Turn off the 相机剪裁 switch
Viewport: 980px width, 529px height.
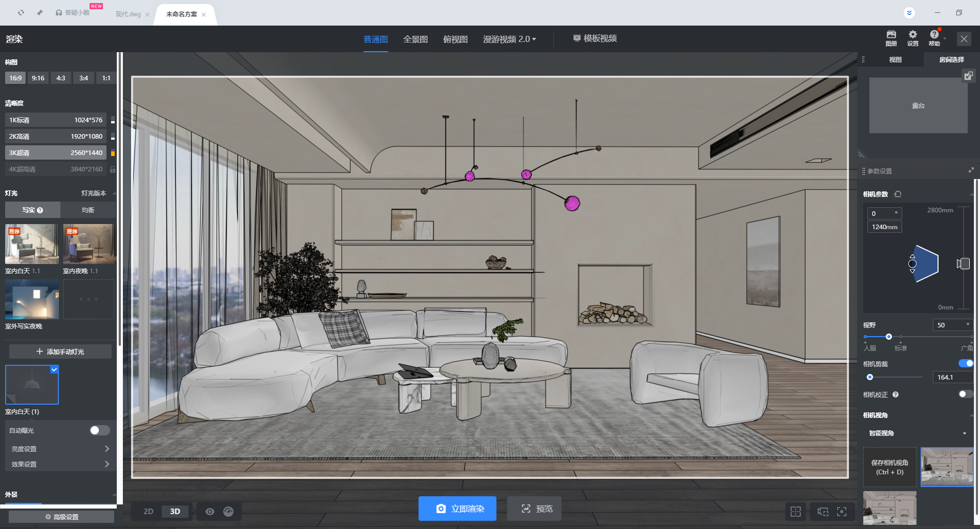click(966, 363)
